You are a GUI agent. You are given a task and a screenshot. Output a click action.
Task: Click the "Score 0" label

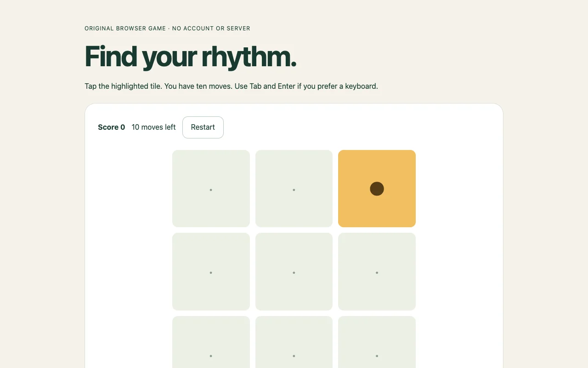point(112,127)
